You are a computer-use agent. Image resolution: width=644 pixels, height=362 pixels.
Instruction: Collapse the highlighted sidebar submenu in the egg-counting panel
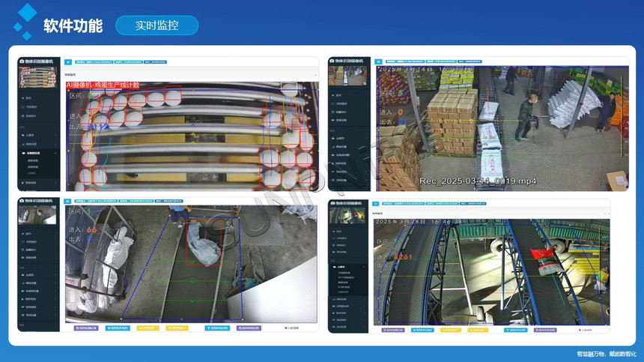click(x=57, y=153)
